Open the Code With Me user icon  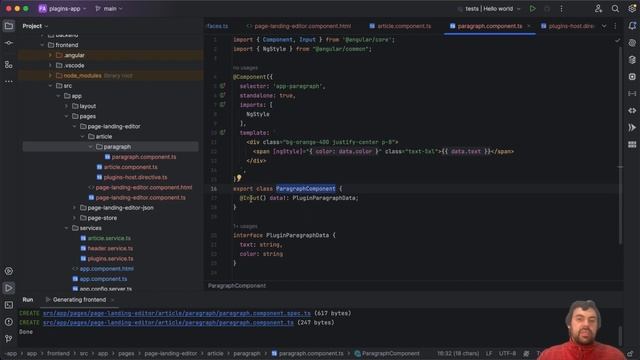click(598, 9)
